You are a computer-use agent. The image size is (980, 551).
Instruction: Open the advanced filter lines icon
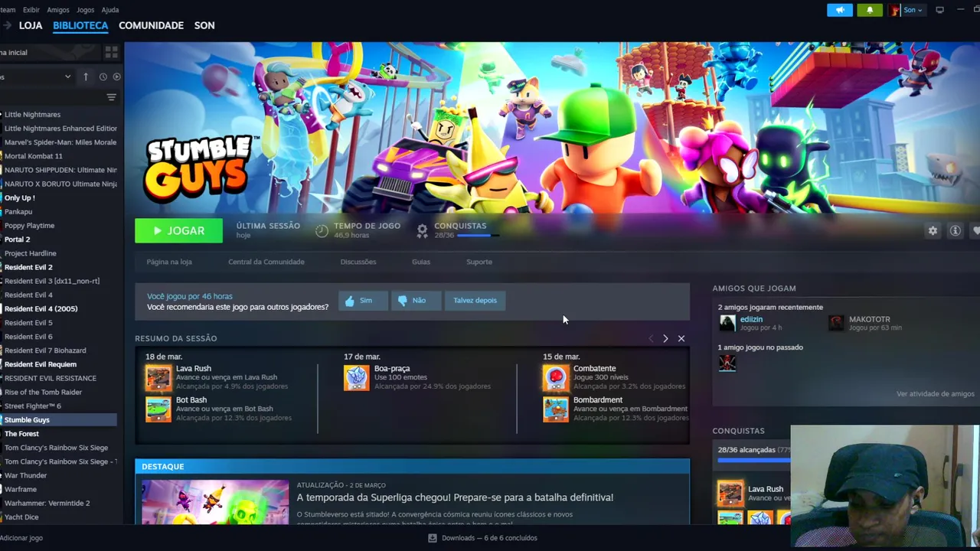(111, 97)
